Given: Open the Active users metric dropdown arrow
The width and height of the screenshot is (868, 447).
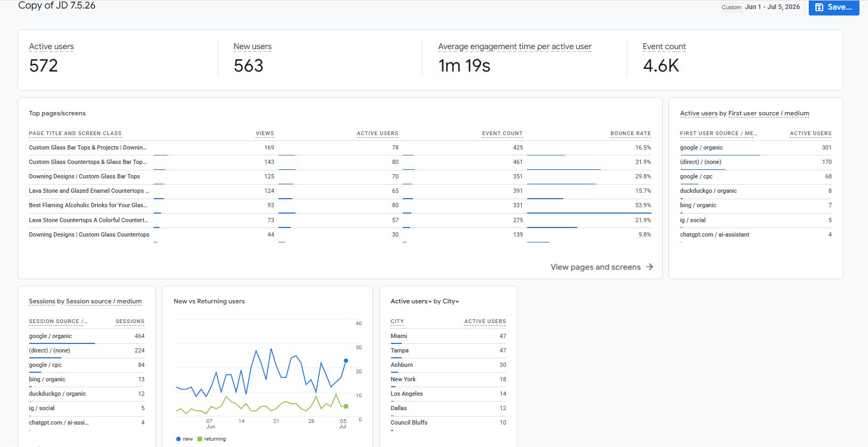Looking at the screenshot, I should (430, 302).
